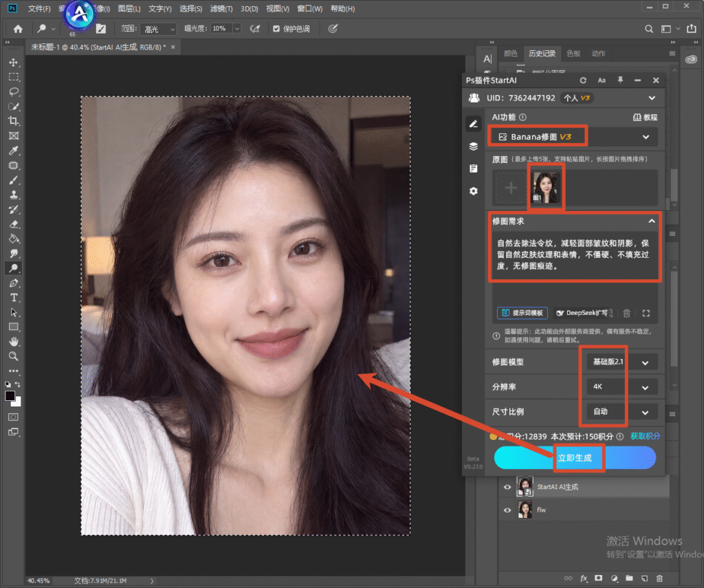Open the 提示词模板 prompt templates
The height and width of the screenshot is (588, 704).
[x=522, y=313]
